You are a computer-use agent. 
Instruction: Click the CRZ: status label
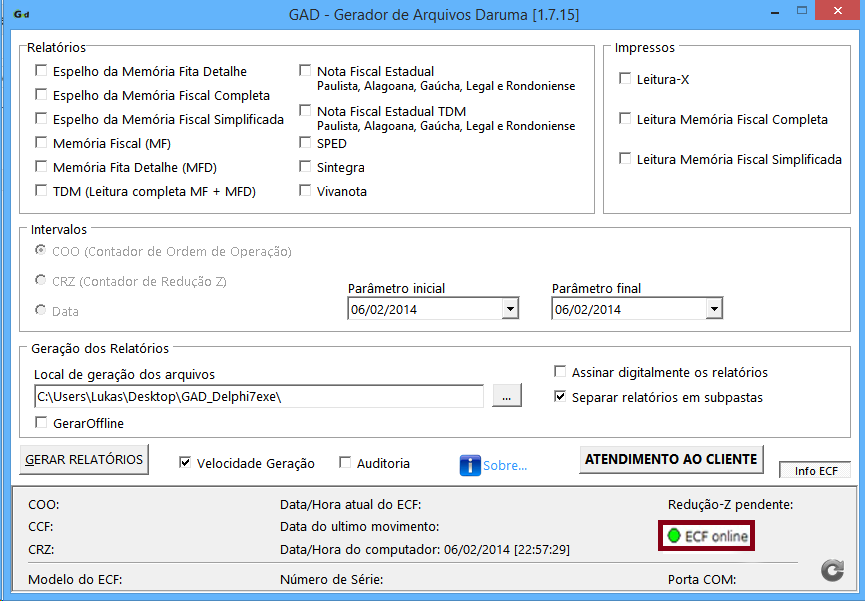[41, 550]
